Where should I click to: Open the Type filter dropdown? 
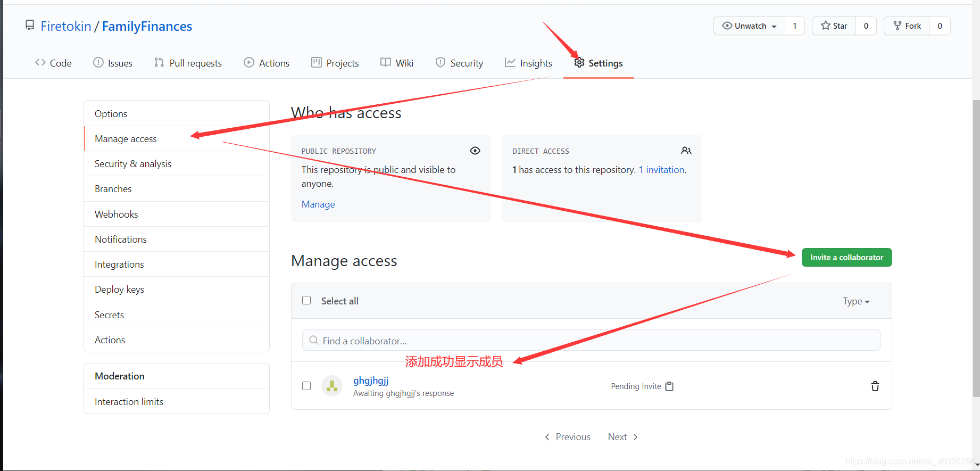pos(856,301)
